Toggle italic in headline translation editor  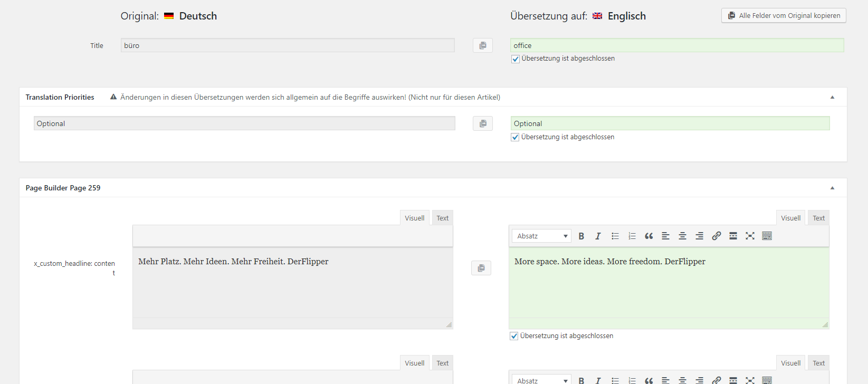pyautogui.click(x=598, y=236)
